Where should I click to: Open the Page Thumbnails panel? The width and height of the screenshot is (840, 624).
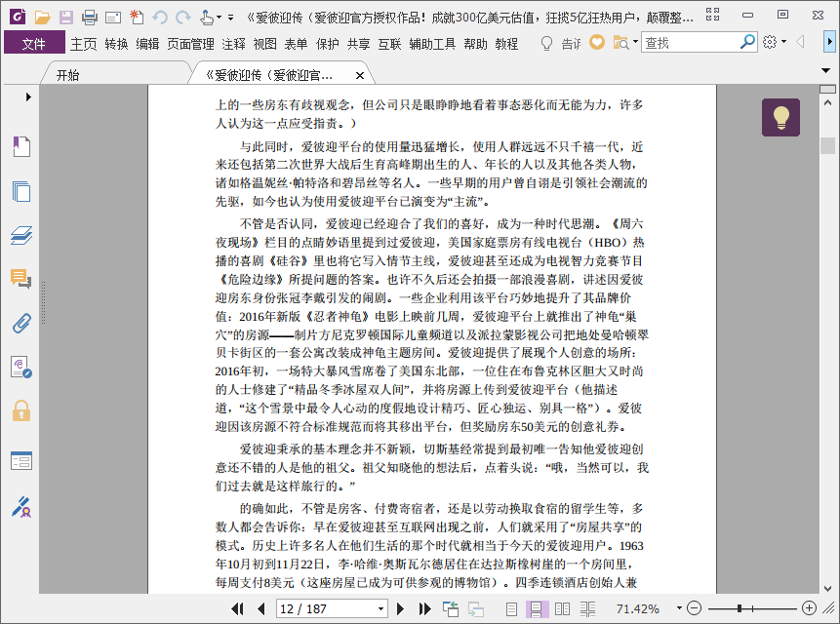(x=21, y=191)
